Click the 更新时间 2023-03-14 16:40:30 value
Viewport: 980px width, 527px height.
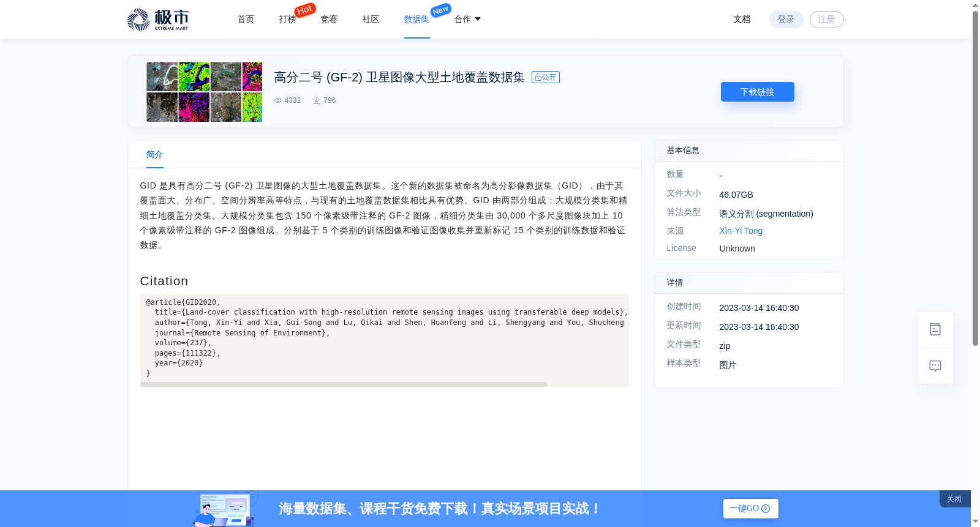coord(759,327)
